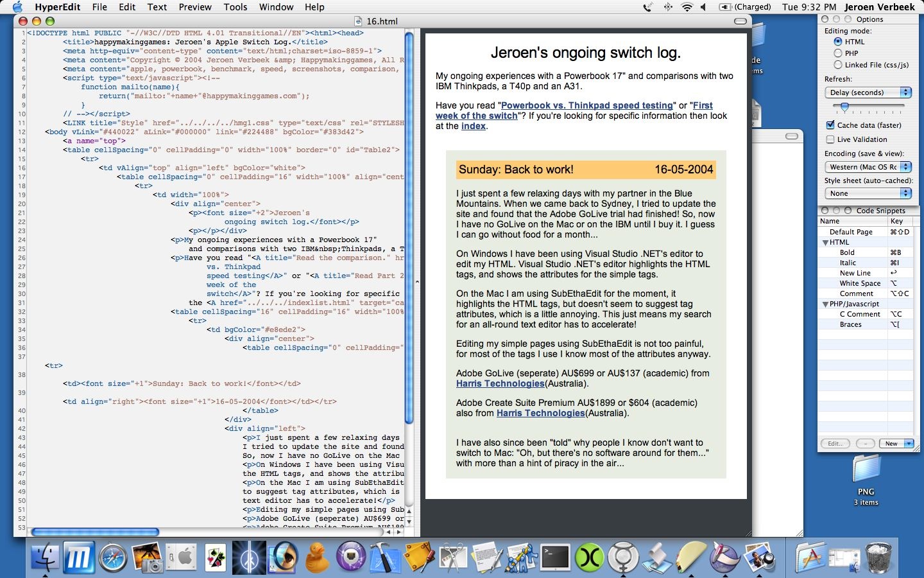Open the Applications folder in dock
The width and height of the screenshot is (924, 578).
click(810, 557)
